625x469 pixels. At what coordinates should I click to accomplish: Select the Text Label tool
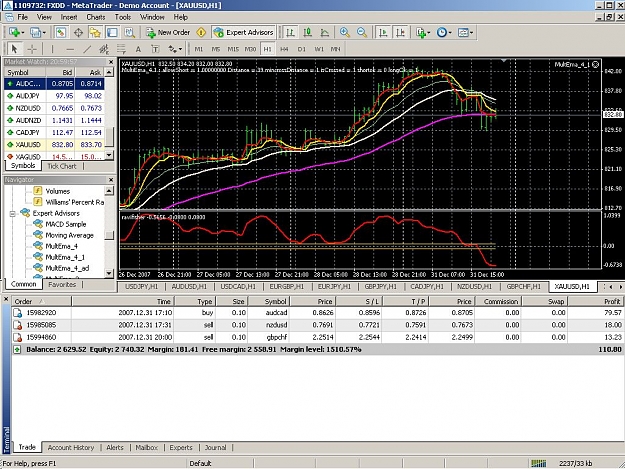(155, 49)
